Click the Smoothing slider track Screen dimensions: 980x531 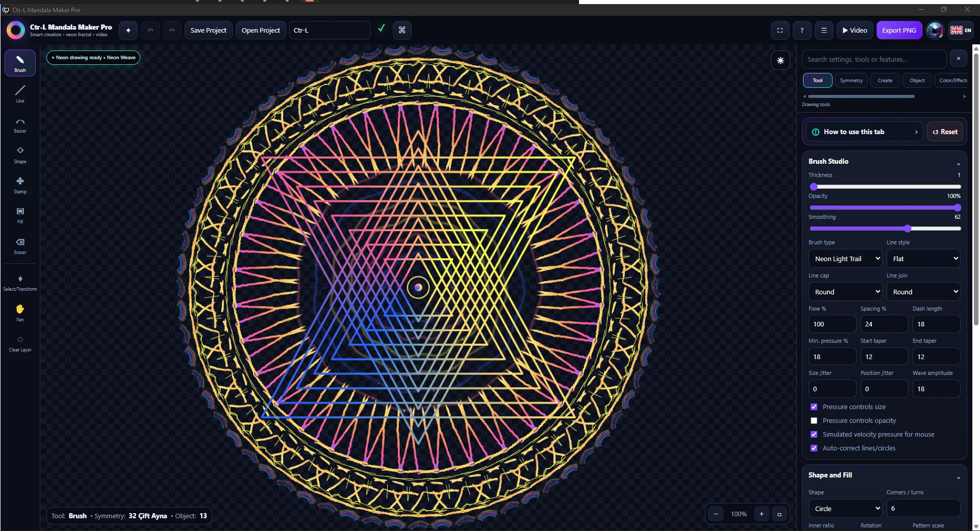[x=885, y=229]
